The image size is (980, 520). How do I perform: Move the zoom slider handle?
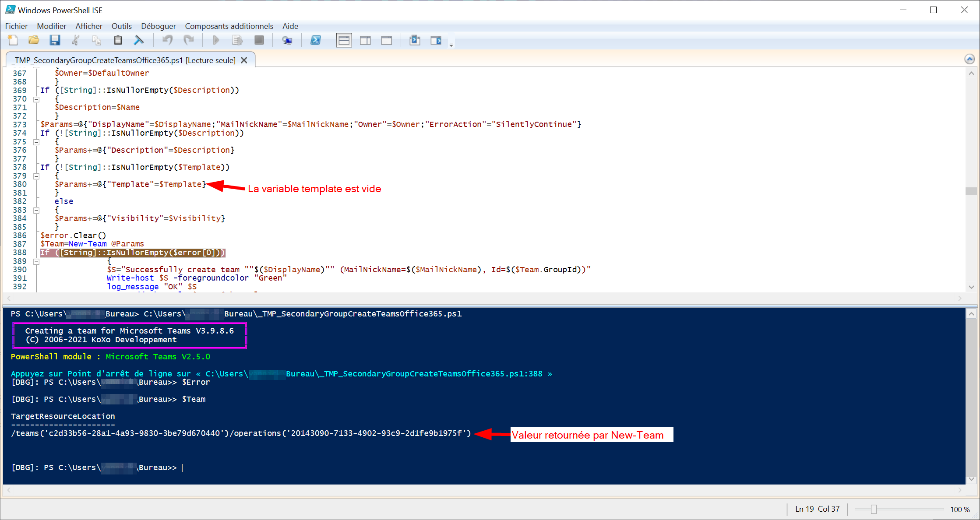(x=874, y=509)
